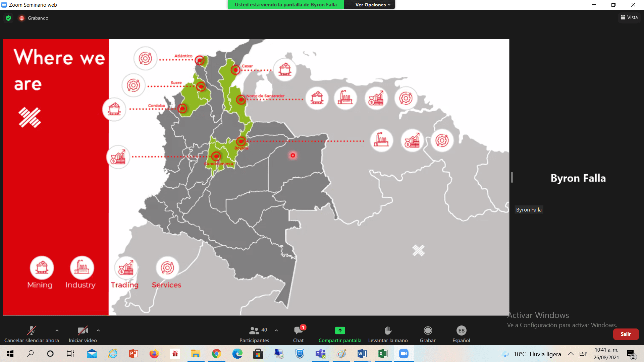644x362 pixels.
Task: Click Boyacá services icon
Action: (x=442, y=140)
